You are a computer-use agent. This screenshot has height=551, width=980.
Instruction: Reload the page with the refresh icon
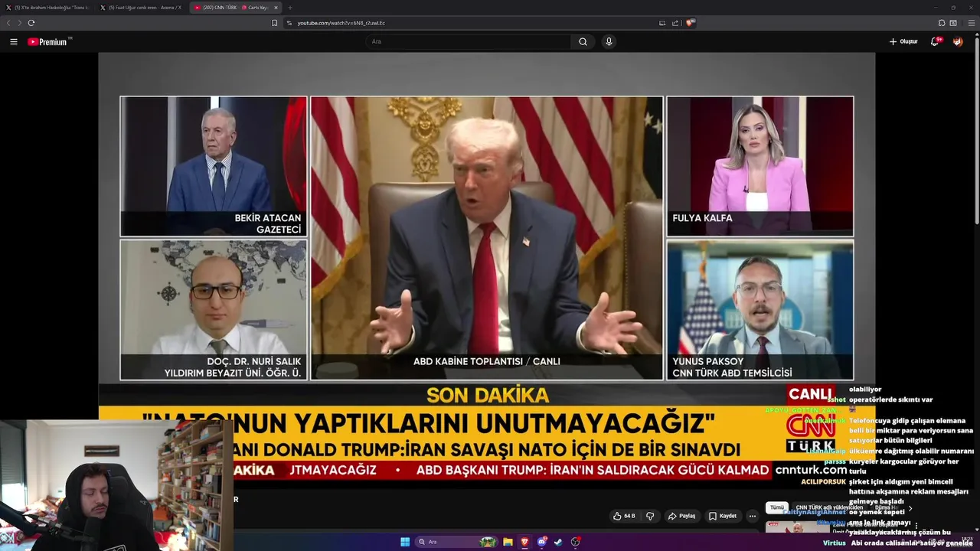[31, 23]
